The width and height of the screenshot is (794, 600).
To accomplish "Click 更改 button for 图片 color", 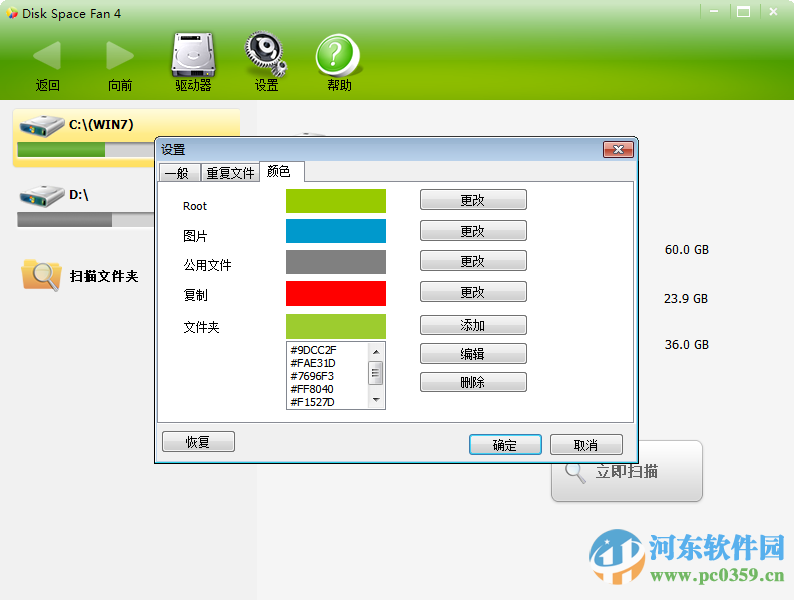I will point(473,231).
